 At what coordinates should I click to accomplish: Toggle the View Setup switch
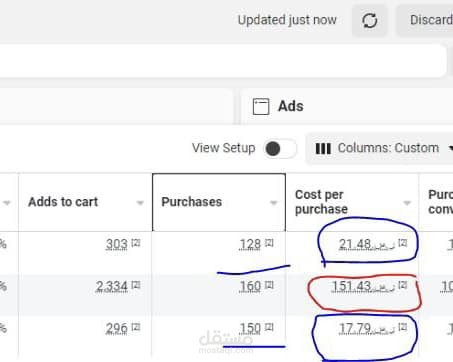(x=280, y=149)
